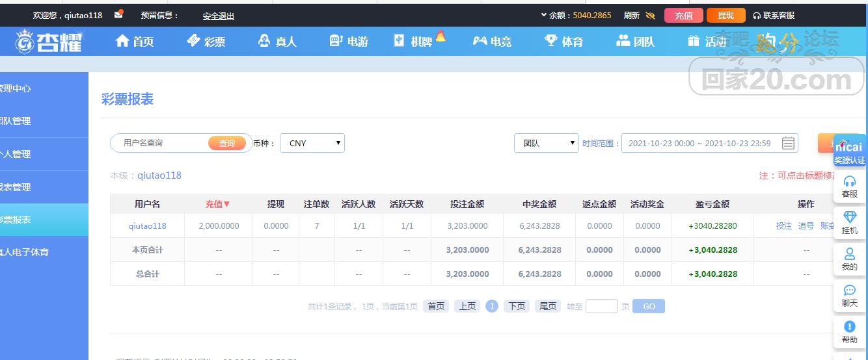This screenshot has width=868, height=360.
Task: Select 彩票报表 in the sidebar
Action: (x=44, y=220)
